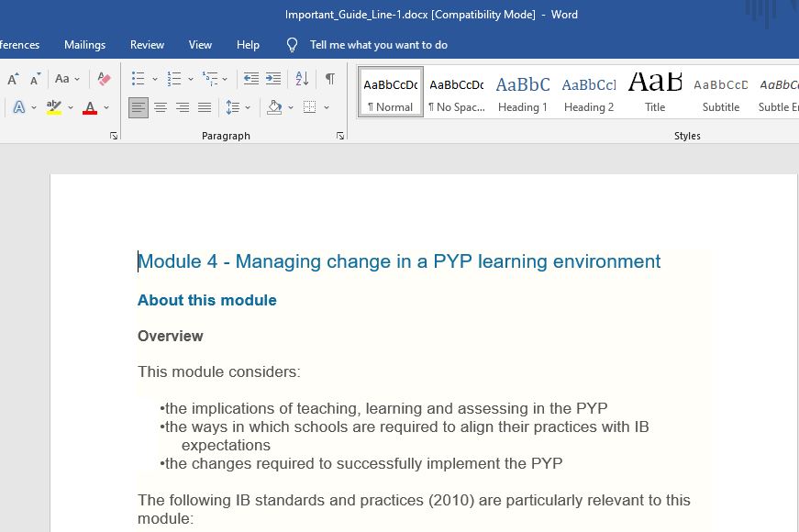Toggle numbered list
Screen dimensions: 799x532
pyautogui.click(x=174, y=79)
